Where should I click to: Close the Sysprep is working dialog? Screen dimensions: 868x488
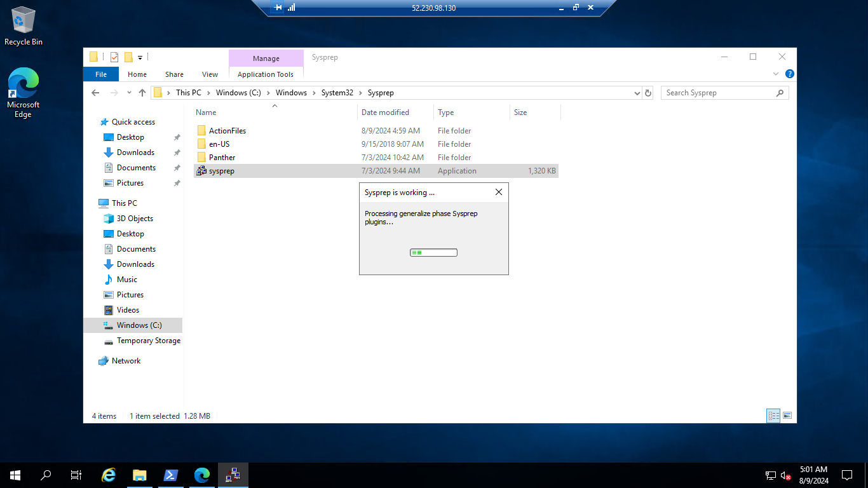[499, 193]
